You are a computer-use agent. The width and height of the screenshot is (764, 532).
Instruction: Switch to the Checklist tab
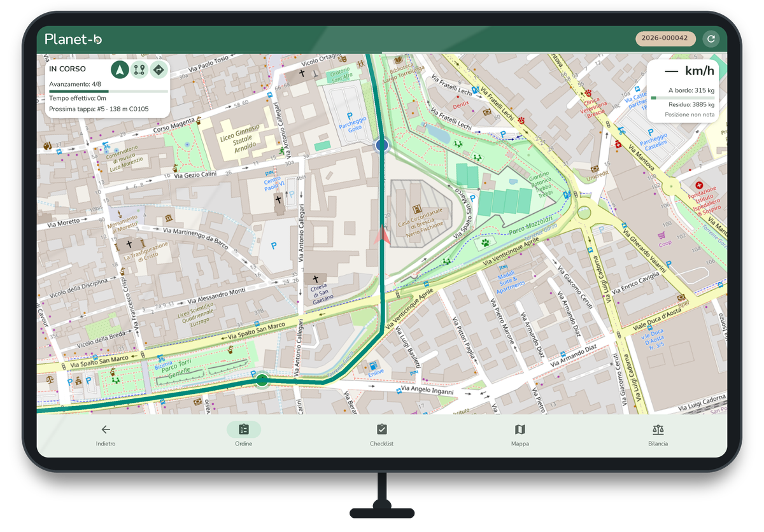tap(381, 435)
